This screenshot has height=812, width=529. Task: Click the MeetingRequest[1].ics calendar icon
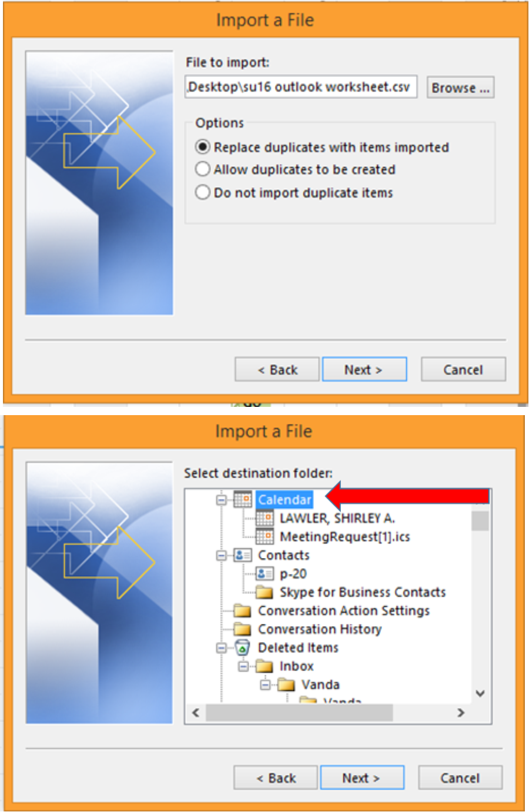point(265,536)
